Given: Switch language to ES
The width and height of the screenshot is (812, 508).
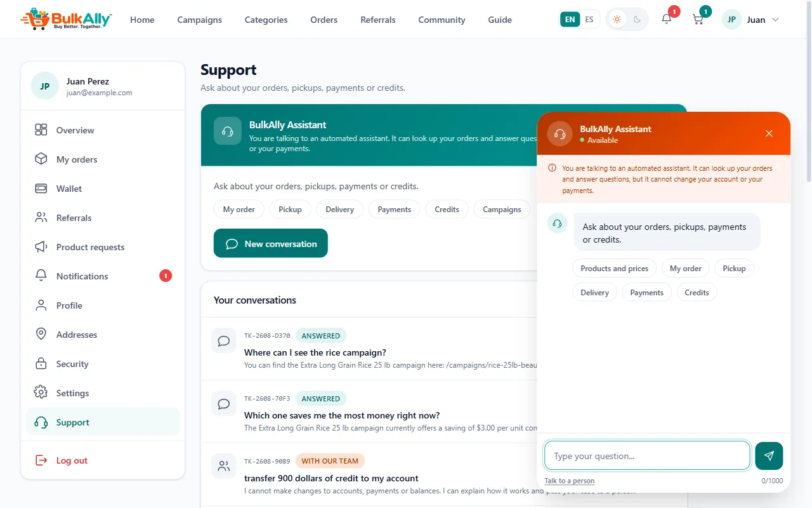Looking at the screenshot, I should click(x=589, y=20).
